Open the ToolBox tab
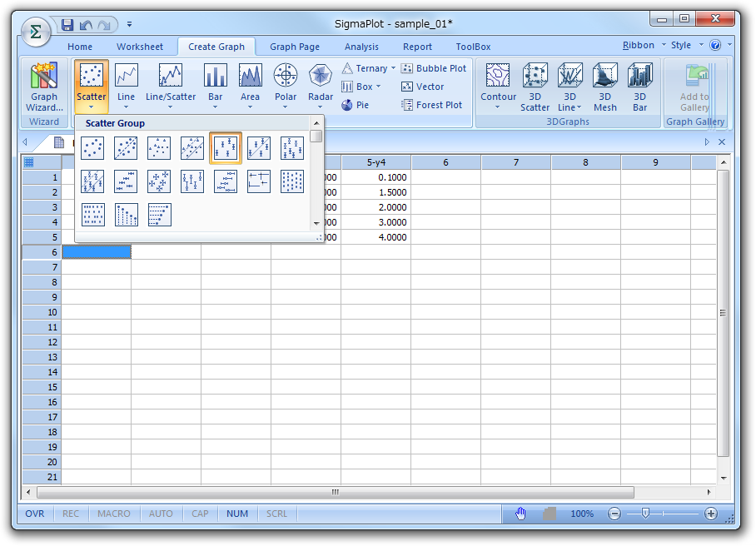 (473, 47)
